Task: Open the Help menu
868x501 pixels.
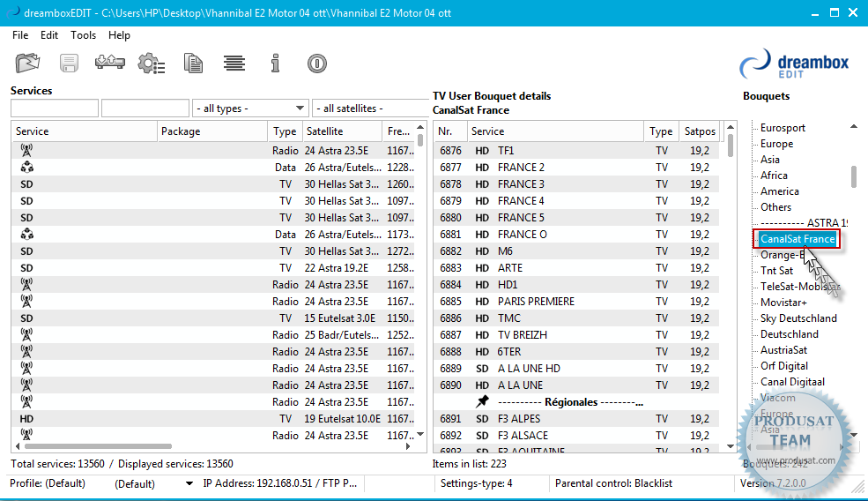Action: coord(119,35)
